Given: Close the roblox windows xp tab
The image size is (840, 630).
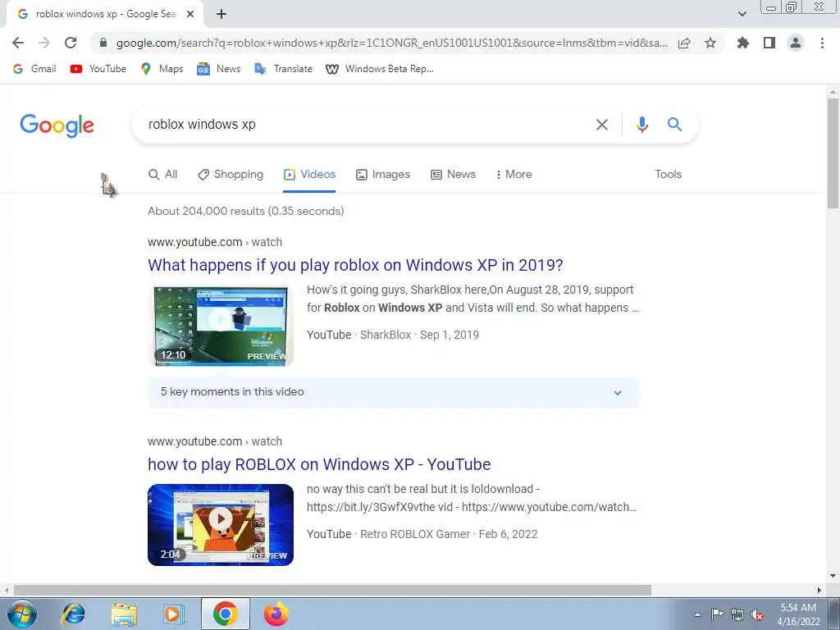Looking at the screenshot, I should tap(190, 14).
